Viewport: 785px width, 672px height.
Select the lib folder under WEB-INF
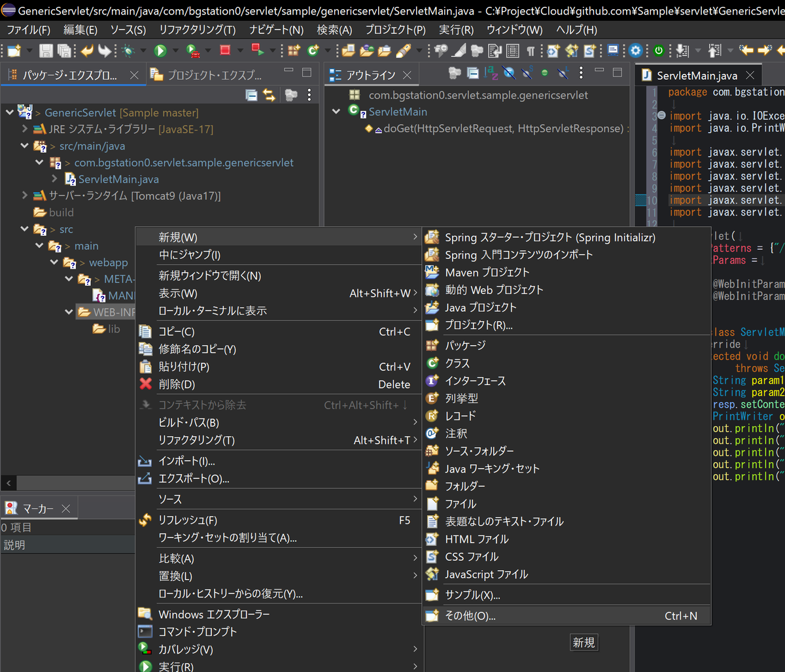(x=107, y=329)
